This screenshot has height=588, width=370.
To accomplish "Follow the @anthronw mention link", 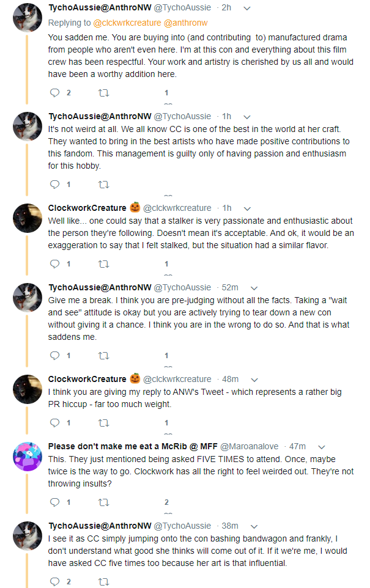I will click(x=185, y=23).
